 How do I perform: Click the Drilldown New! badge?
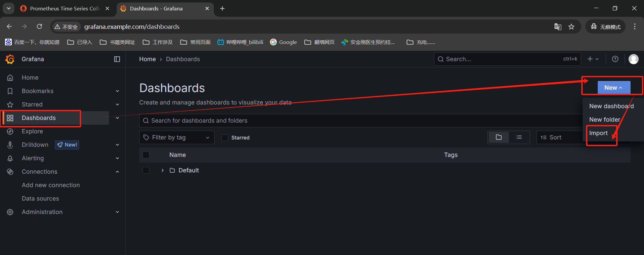pyautogui.click(x=67, y=145)
